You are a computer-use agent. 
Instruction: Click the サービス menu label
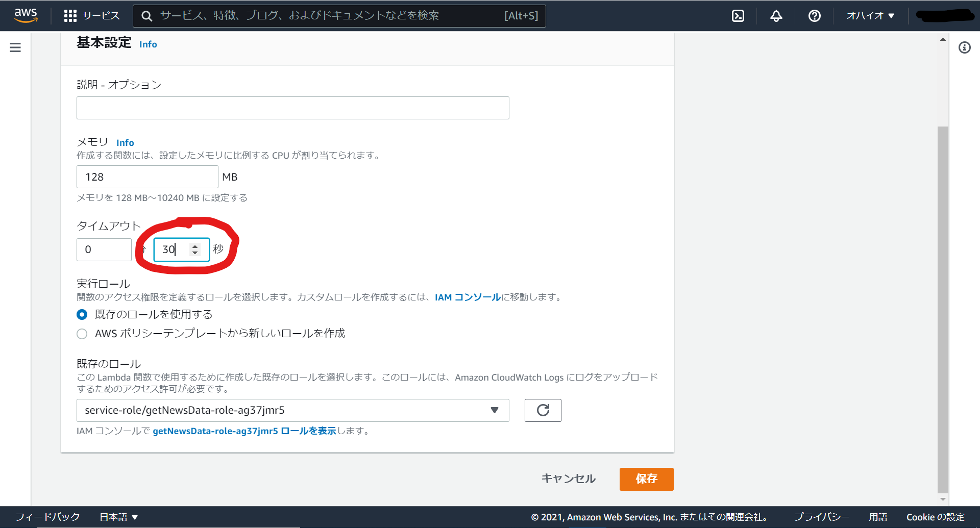click(101, 16)
